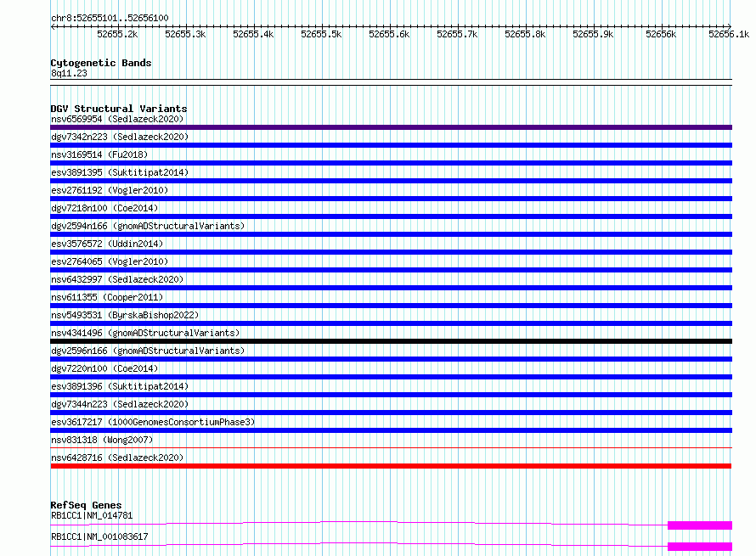
Task: Open the nsv6569954 (Sedlazeck2020) variant label
Action: click(x=117, y=119)
